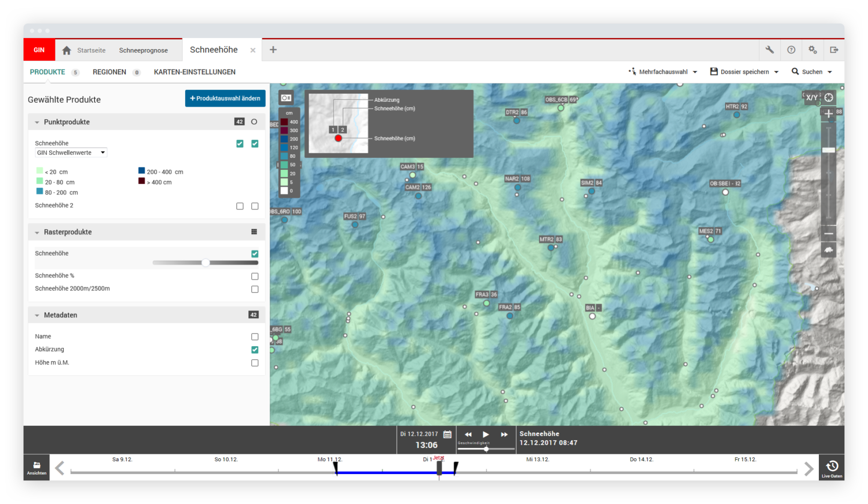Enable the Schneehöhe % checkbox
This screenshot has width=868, height=504.
(255, 276)
